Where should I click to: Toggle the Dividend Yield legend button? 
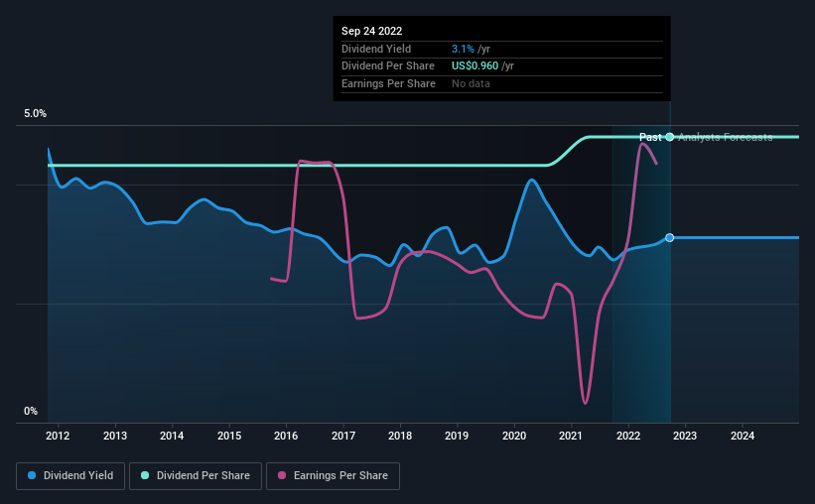tap(70, 476)
